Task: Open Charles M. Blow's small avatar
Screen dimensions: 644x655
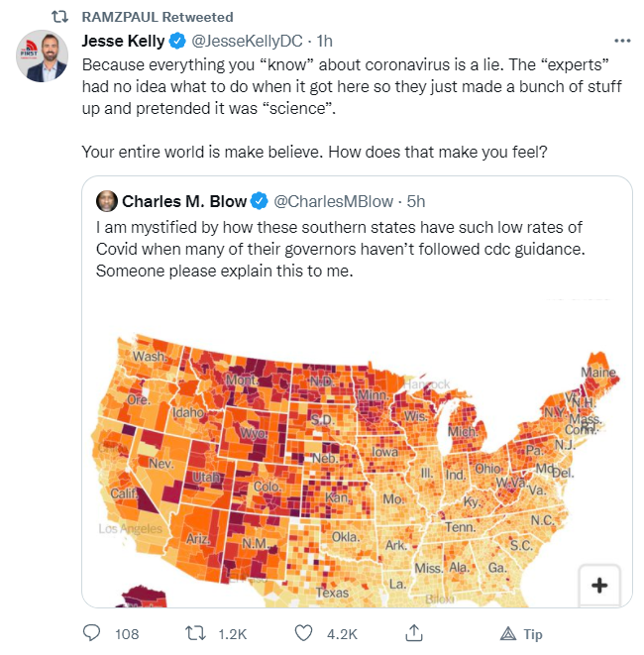Action: (x=107, y=201)
